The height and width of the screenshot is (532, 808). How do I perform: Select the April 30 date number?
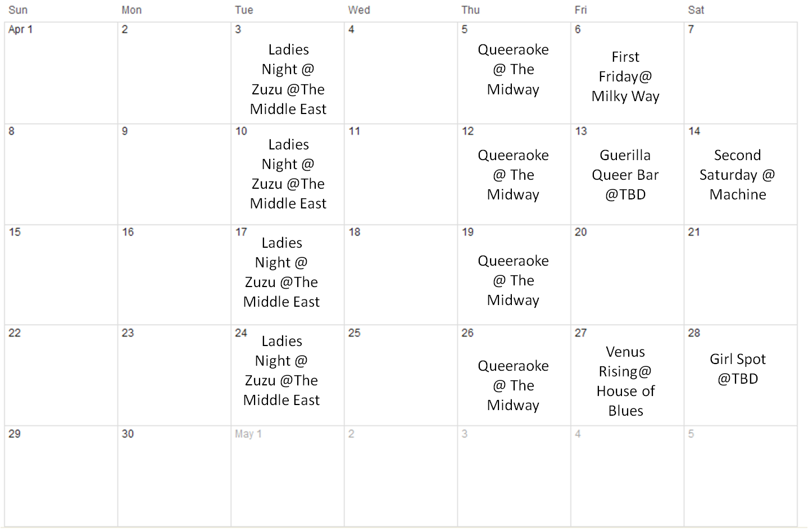point(128,434)
